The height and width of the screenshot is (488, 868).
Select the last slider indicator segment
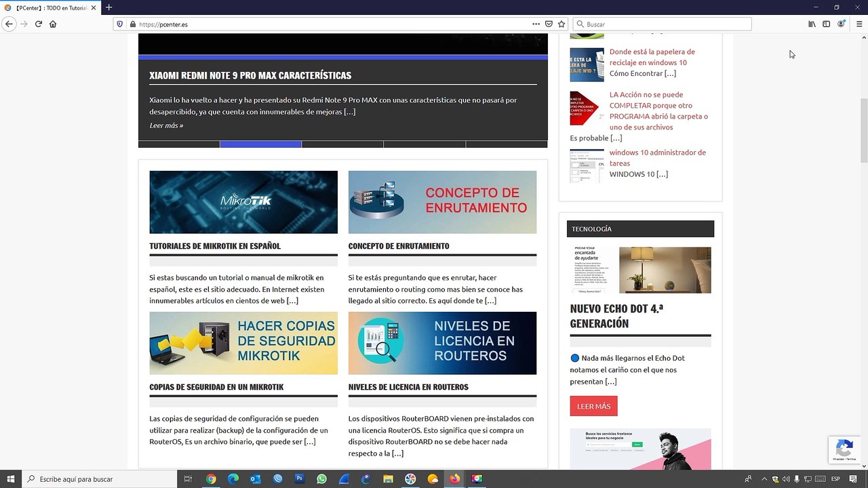coord(507,144)
